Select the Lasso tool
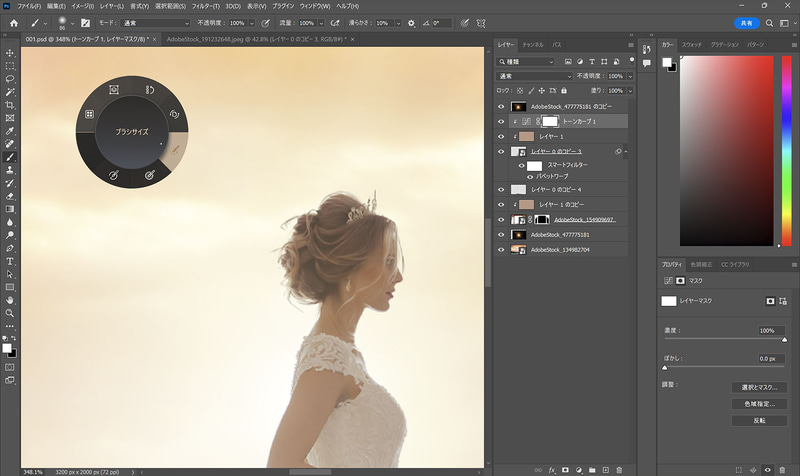Screen dimensions: 800x476 pyautogui.click(x=10, y=78)
